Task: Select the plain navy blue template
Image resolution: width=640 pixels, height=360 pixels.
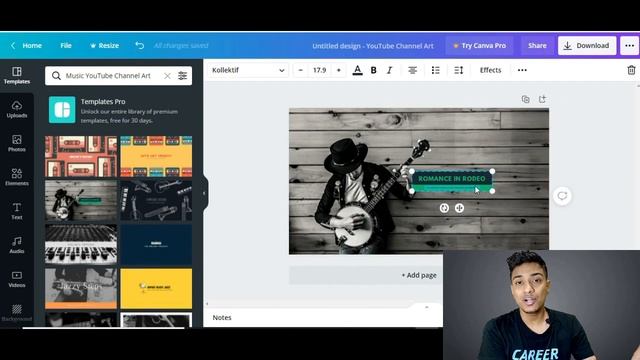Action: point(156,244)
